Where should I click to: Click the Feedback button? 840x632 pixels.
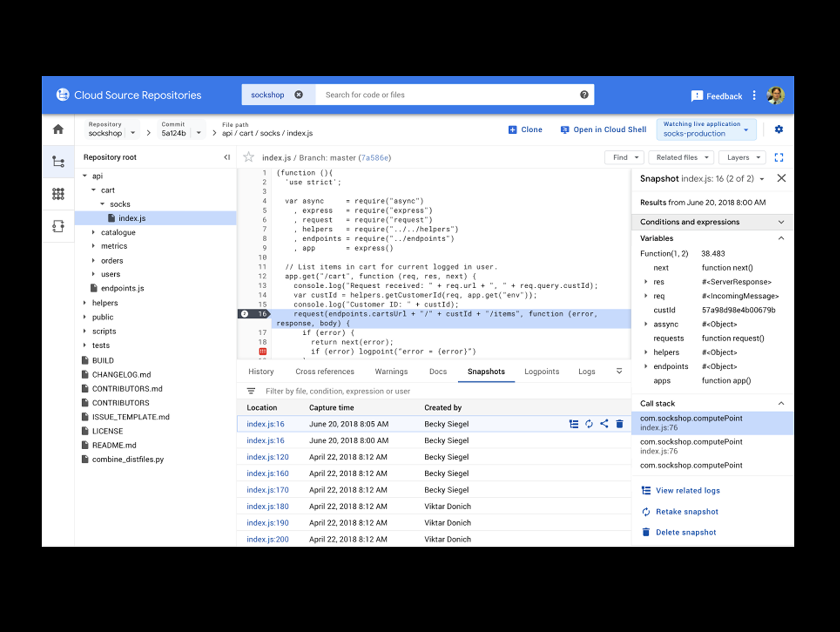point(717,96)
